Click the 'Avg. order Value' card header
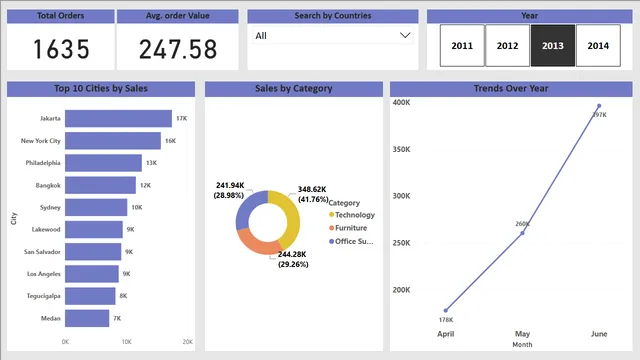Viewport: 640px width, 360px height. 178,16
